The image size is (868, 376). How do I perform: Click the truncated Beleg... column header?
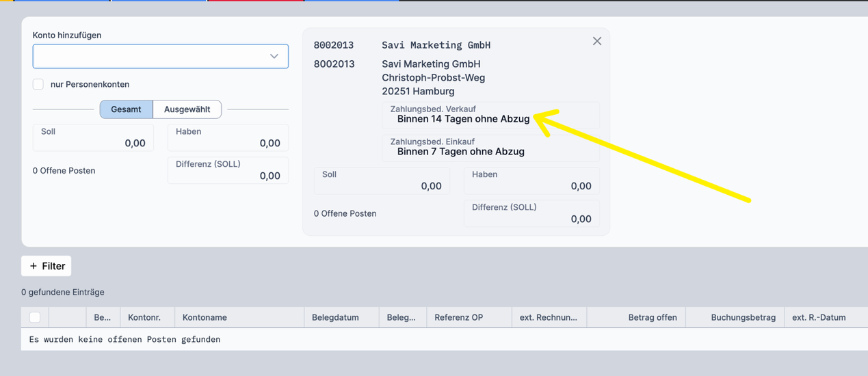pyautogui.click(x=401, y=317)
